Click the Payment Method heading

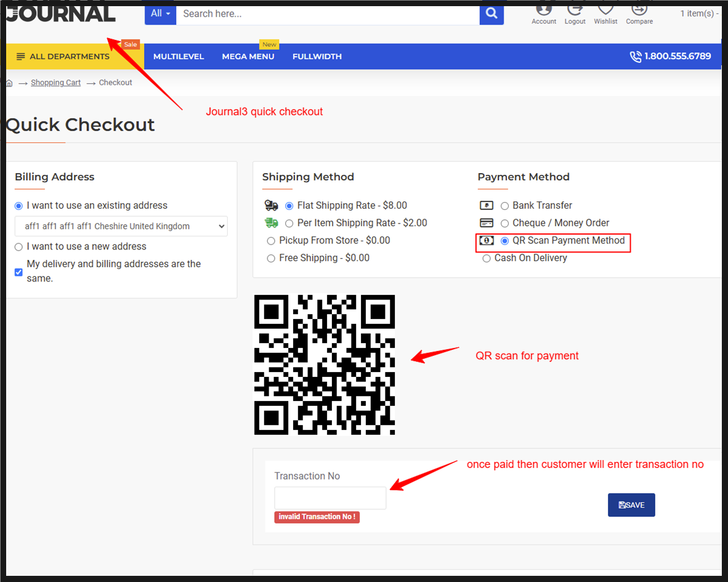(524, 177)
